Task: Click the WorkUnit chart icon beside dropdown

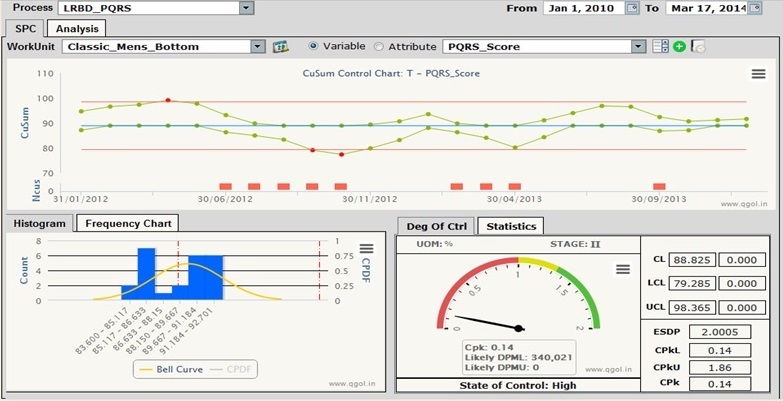Action: [281, 47]
